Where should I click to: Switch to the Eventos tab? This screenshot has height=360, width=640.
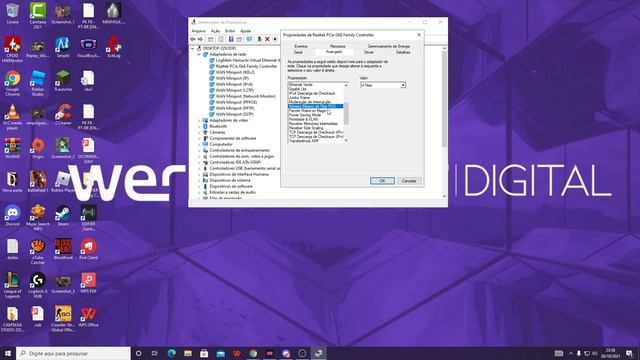[301, 46]
